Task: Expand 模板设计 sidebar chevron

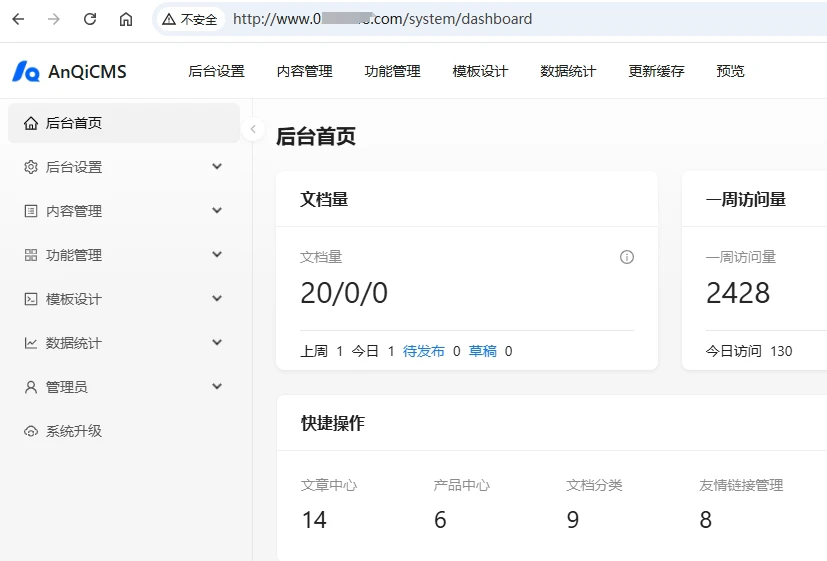Action: [x=217, y=298]
